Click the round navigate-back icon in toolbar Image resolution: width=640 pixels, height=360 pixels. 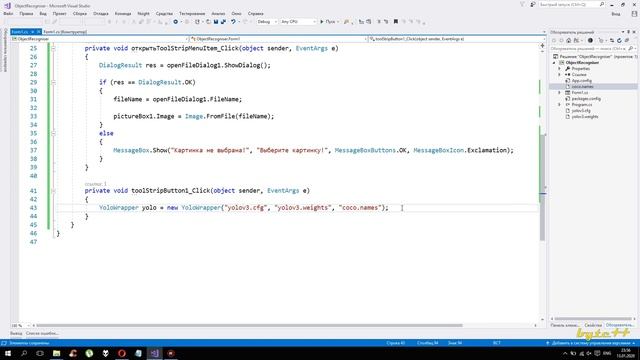[x=176, y=22]
